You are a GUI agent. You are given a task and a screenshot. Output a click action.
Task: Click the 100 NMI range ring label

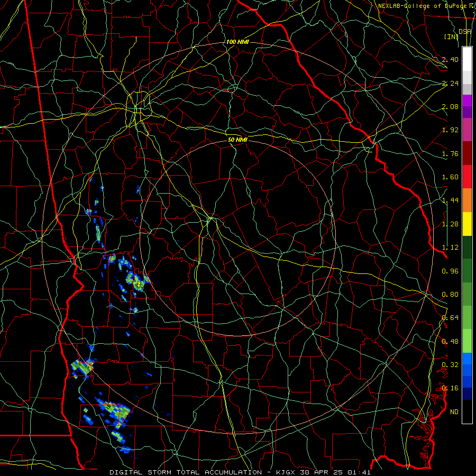pos(237,42)
